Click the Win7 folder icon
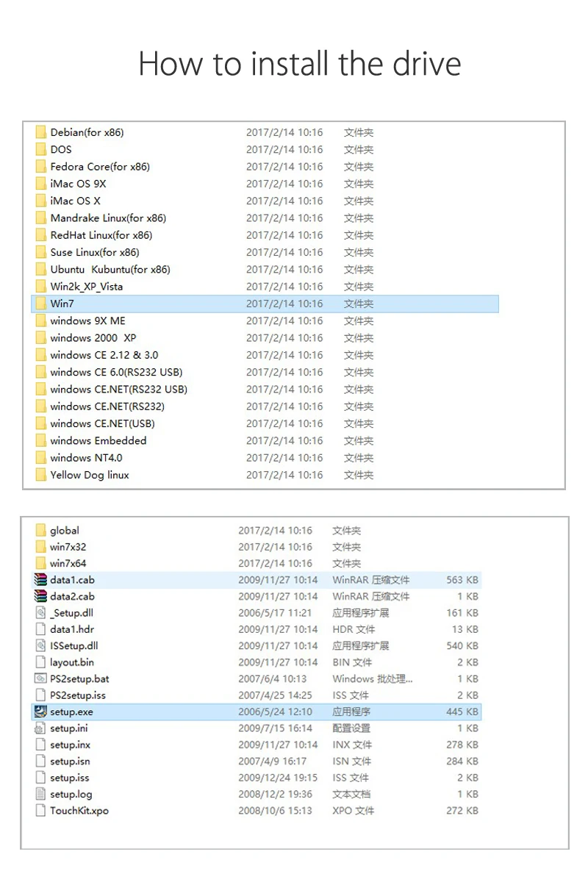Viewport: 588px width, 882px height. tap(40, 304)
